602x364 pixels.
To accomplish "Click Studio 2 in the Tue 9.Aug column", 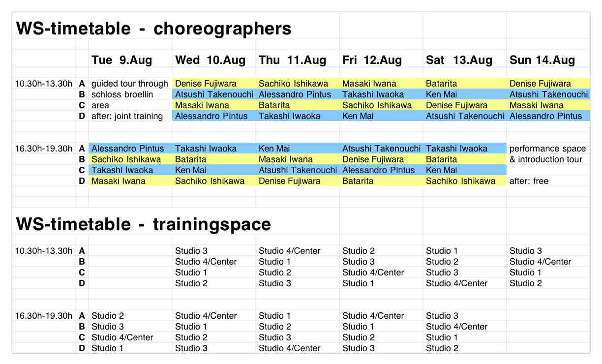I will click(108, 316).
